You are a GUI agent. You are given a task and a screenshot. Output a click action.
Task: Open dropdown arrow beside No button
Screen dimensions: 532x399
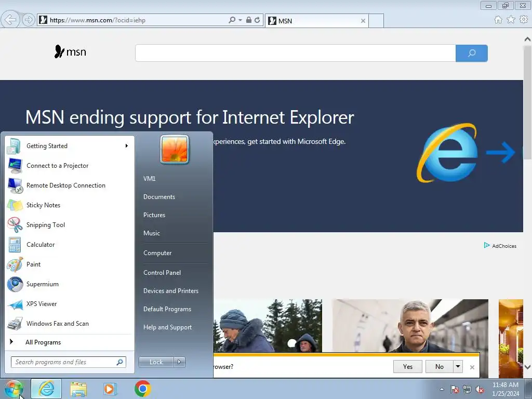(x=458, y=366)
